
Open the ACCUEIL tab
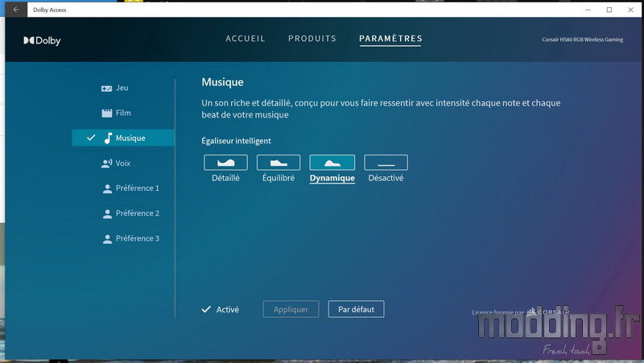click(246, 39)
